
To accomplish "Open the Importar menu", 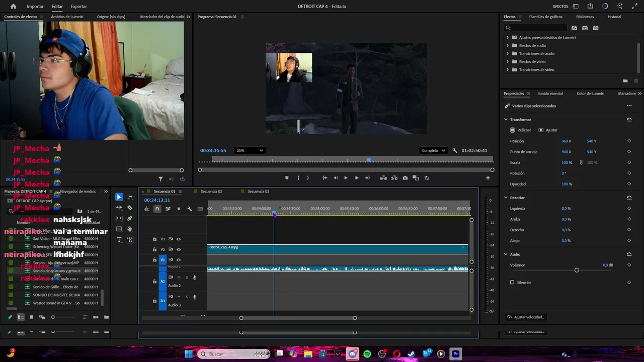I will pyautogui.click(x=35, y=7).
